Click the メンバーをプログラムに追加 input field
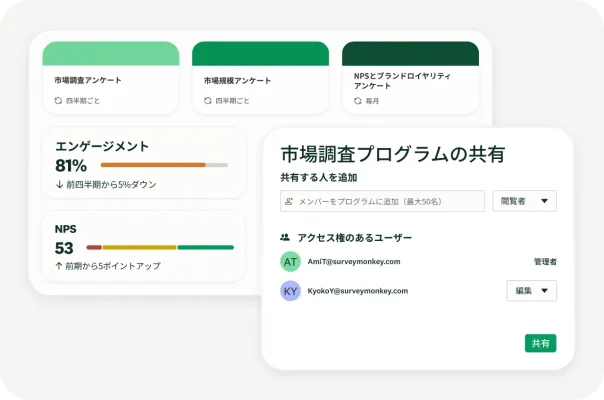The width and height of the screenshot is (604, 400). [382, 201]
